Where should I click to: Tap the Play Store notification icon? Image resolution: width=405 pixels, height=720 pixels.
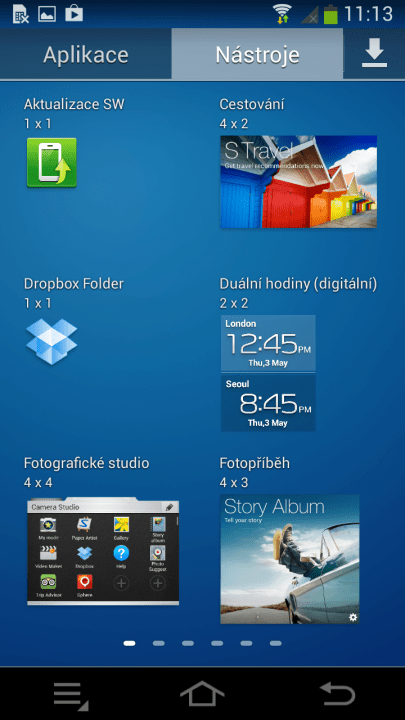coord(74,13)
